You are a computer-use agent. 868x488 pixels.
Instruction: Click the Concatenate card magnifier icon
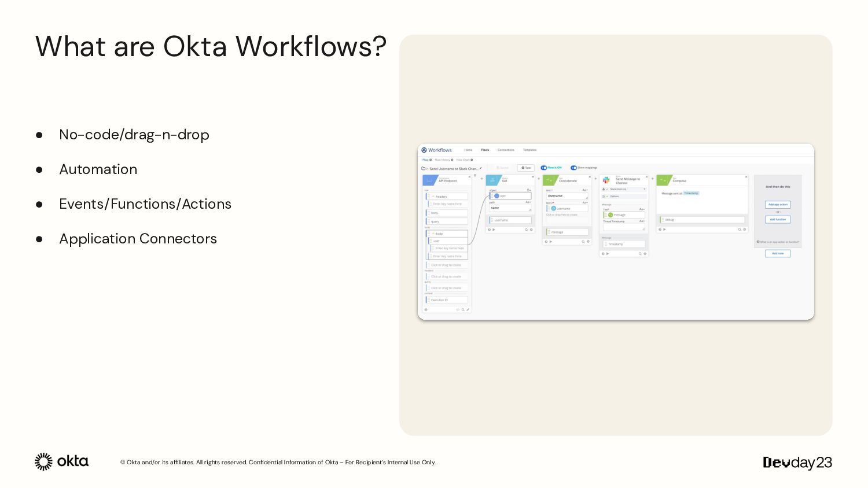tap(583, 242)
